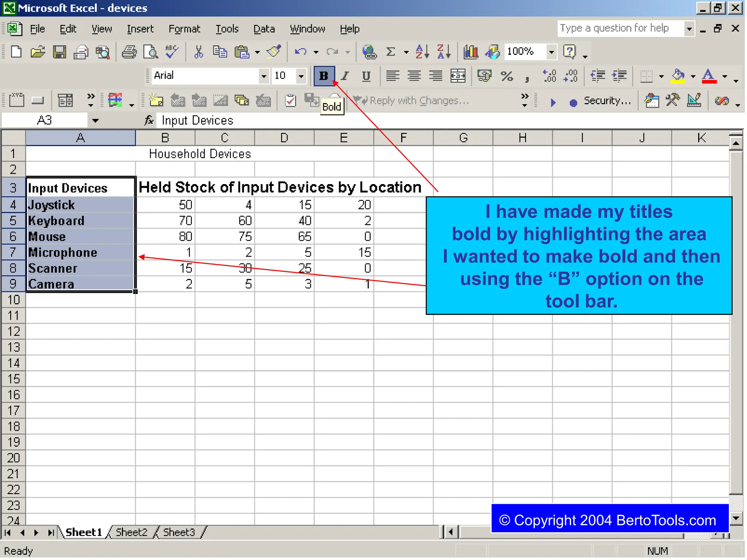Image resolution: width=747 pixels, height=560 pixels.
Task: Open the Data menu
Action: coord(264,29)
